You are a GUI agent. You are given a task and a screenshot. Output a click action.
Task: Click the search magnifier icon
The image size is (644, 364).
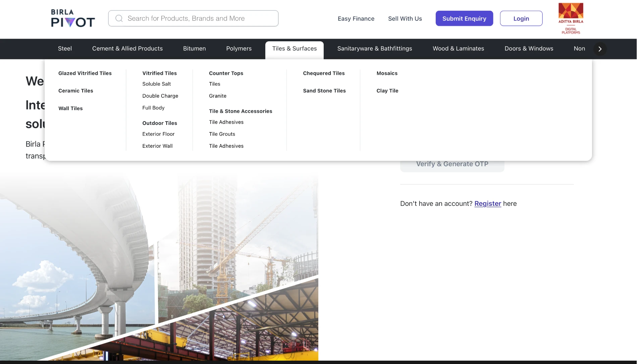(119, 18)
